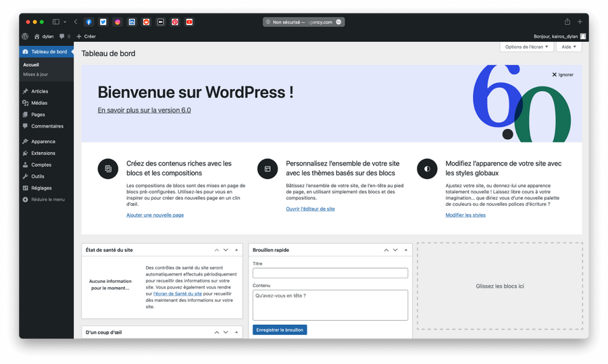Open the Facebook favorite in the toolbar
608x364 pixels.
tap(88, 22)
